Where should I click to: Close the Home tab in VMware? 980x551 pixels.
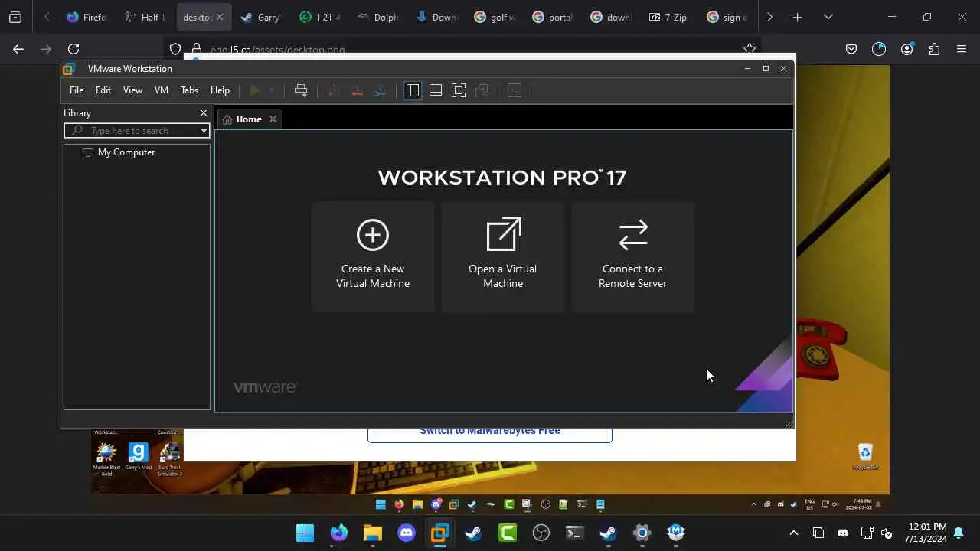(273, 119)
